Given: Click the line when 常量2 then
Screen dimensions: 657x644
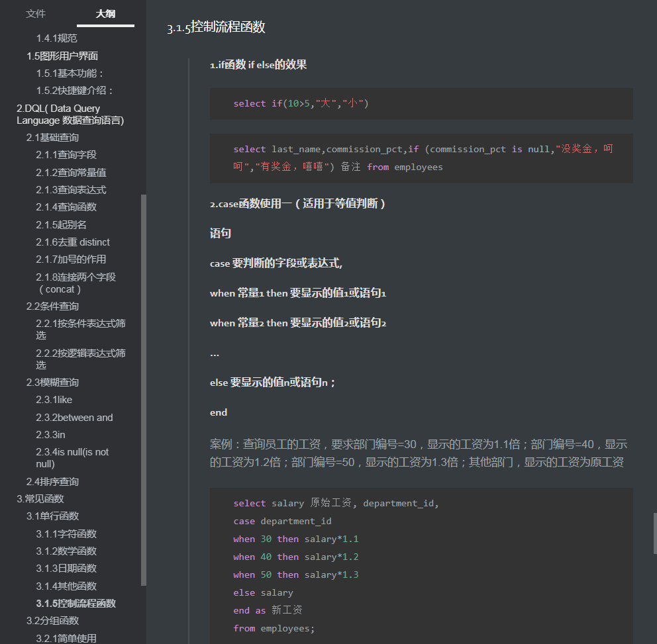Looking at the screenshot, I should tap(298, 322).
